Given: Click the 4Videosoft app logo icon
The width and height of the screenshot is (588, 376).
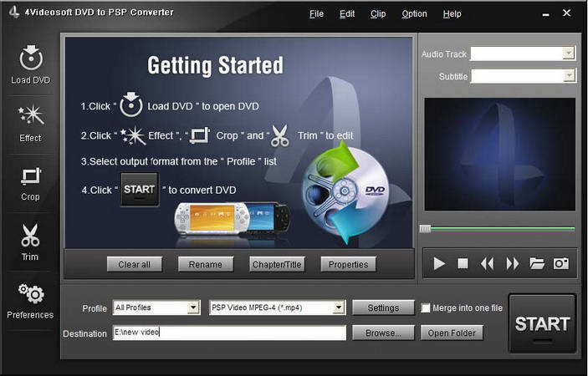Looking at the screenshot, I should (x=14, y=12).
